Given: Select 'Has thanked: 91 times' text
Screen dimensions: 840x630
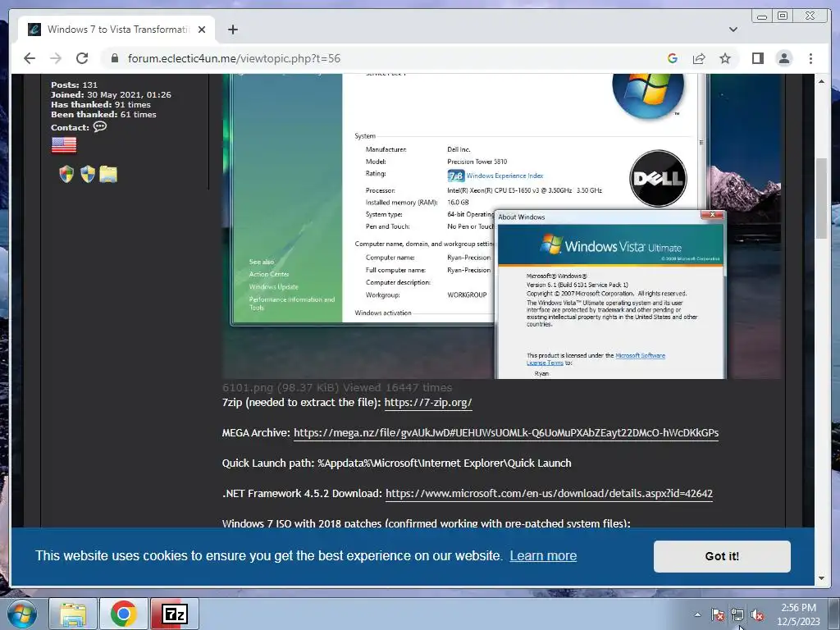Looking at the screenshot, I should click(x=101, y=104).
